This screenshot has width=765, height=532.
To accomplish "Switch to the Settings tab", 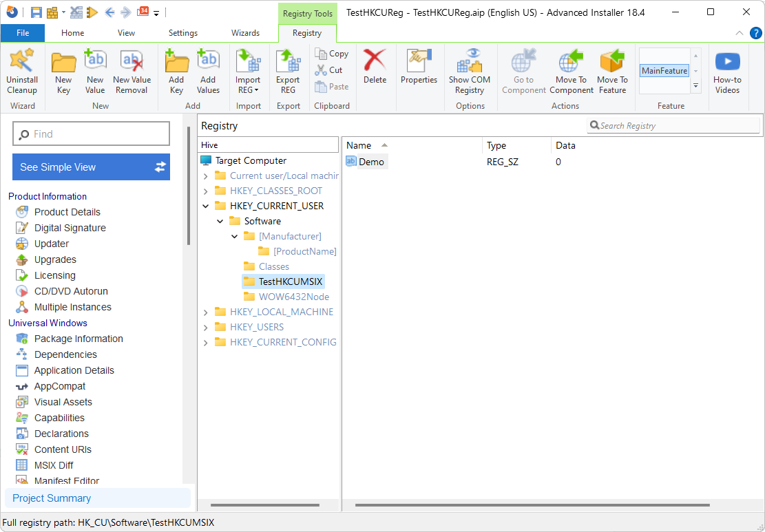I will (183, 33).
